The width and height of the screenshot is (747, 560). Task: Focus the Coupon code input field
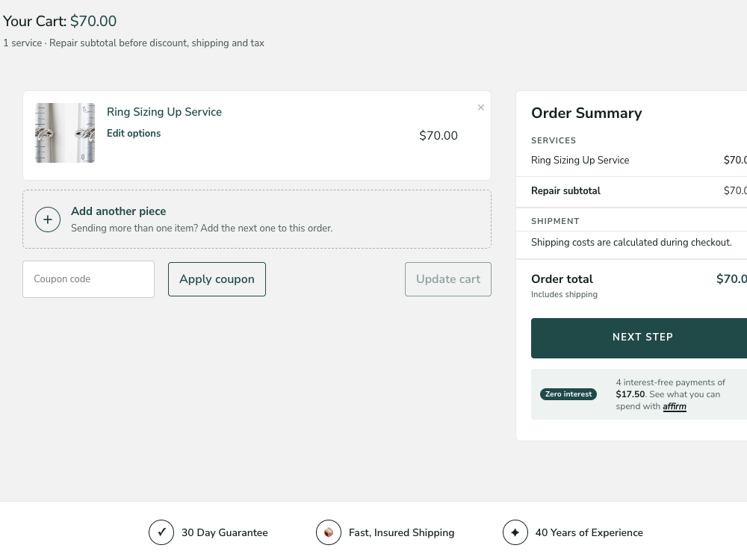89,279
